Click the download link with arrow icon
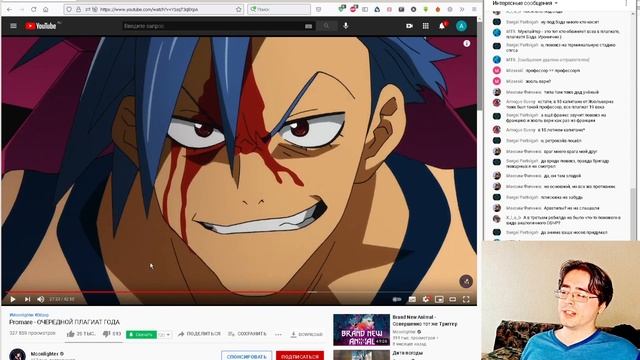The width and height of the screenshot is (640, 360). point(306,334)
